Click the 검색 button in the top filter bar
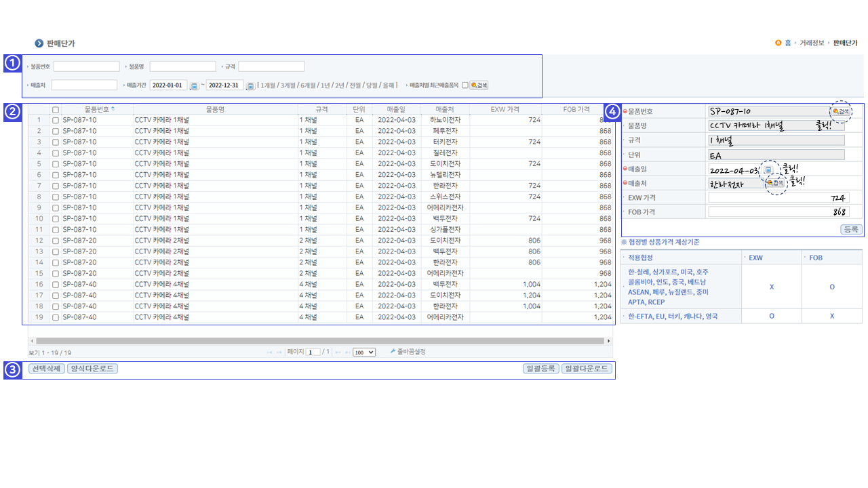 coord(479,85)
